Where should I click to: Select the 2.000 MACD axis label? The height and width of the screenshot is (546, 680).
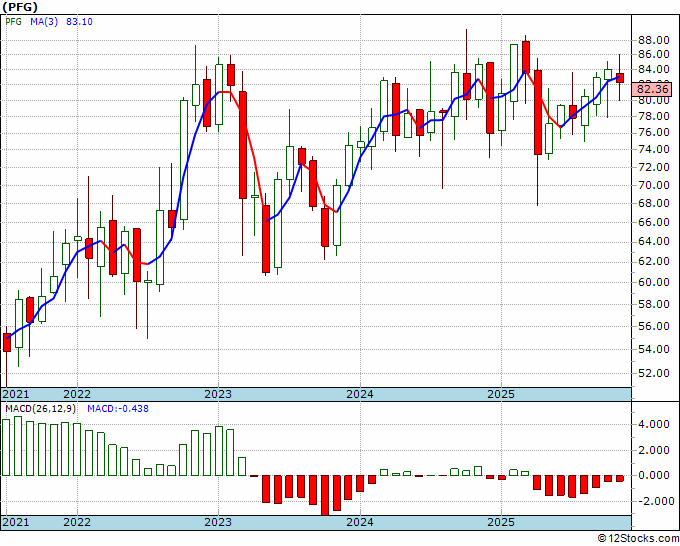click(654, 450)
